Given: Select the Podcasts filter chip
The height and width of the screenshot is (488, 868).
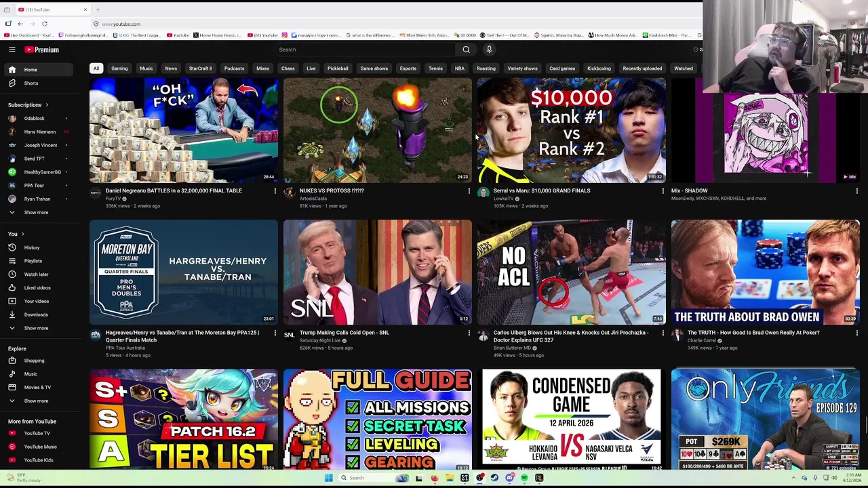Looking at the screenshot, I should 234,68.
